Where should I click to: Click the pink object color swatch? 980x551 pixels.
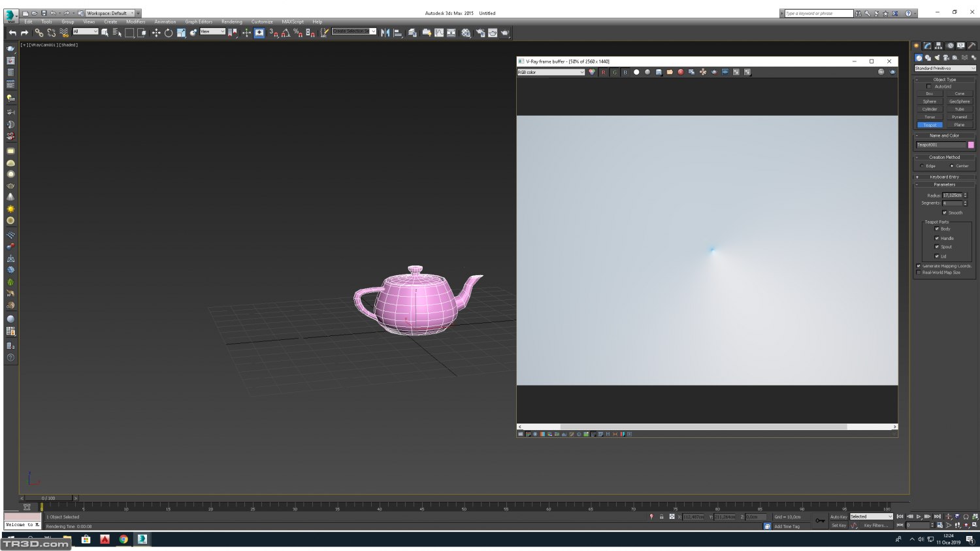coord(971,145)
